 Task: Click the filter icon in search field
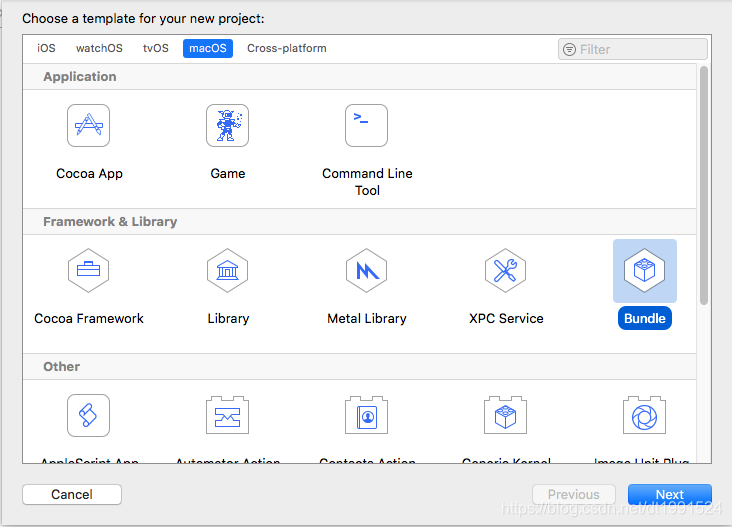(x=570, y=49)
